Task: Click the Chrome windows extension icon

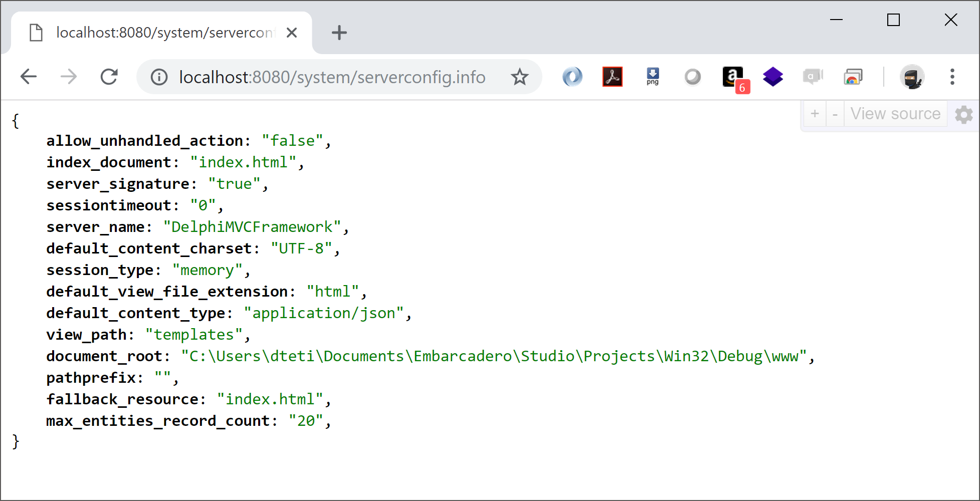Action: (x=853, y=77)
